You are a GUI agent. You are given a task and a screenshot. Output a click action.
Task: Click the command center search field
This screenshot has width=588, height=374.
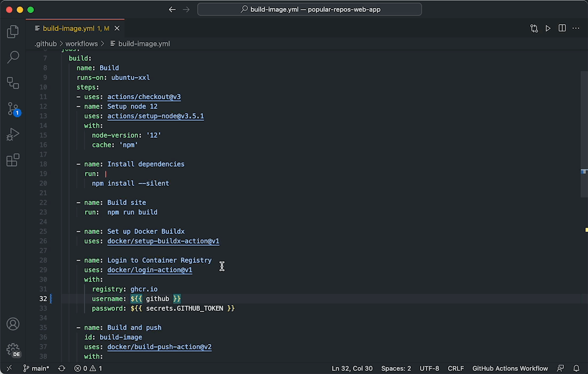coord(309,9)
